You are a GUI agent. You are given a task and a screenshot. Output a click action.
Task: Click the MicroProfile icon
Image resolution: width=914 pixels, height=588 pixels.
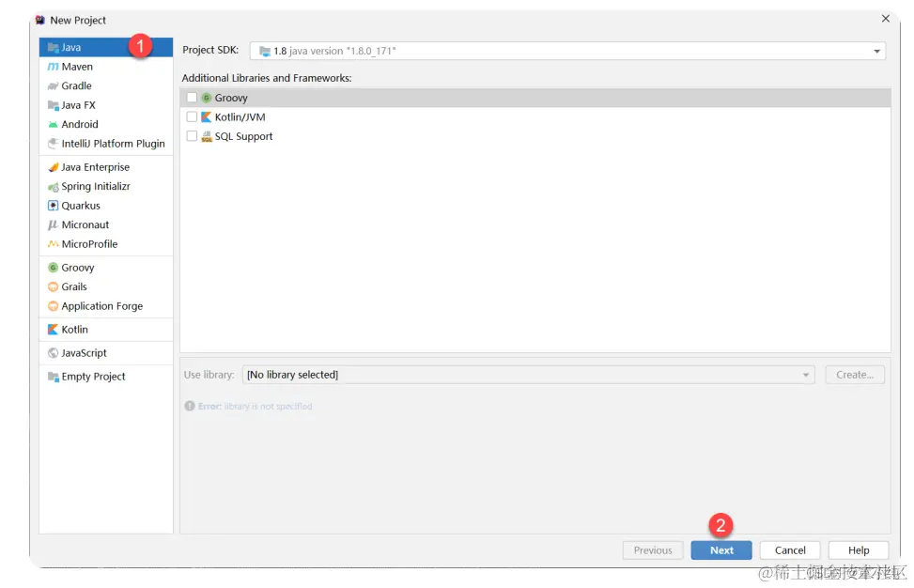[x=53, y=244]
